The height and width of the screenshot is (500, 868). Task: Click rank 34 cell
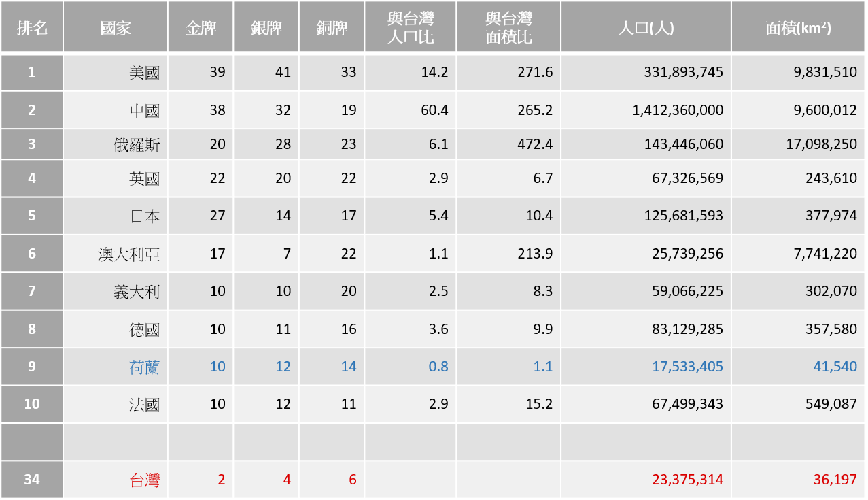pos(32,480)
